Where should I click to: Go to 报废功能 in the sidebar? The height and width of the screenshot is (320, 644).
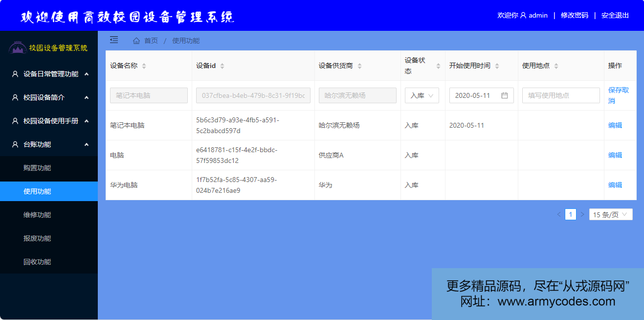(x=37, y=238)
